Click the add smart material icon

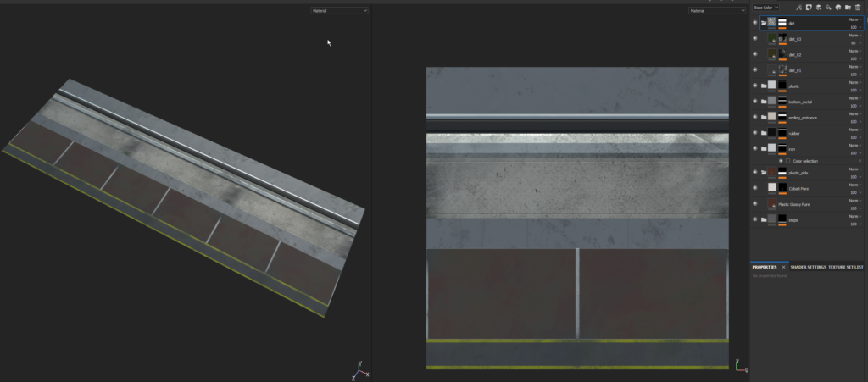coord(838,7)
